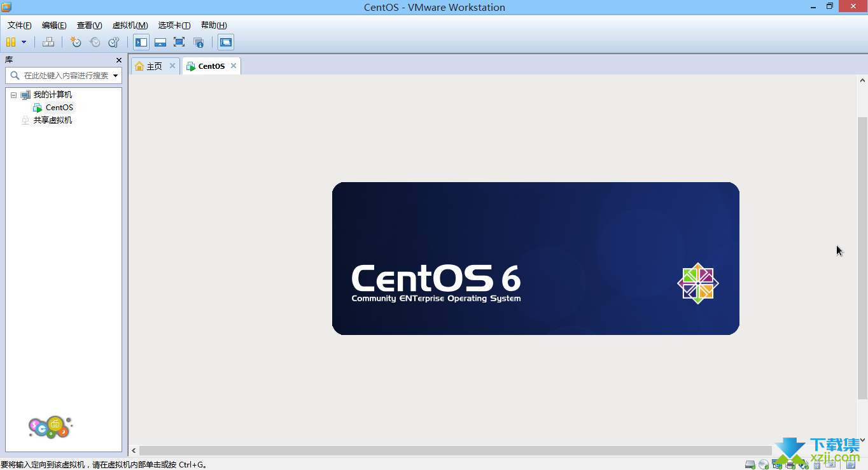Click the running VM icon beside CentOS tree entry
868x470 pixels.
click(x=38, y=108)
